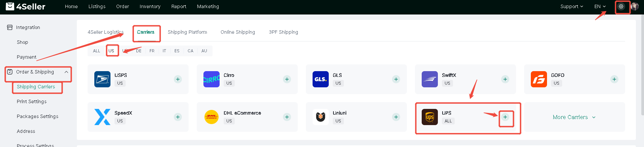Click the plus icon to add UPS

point(505,117)
